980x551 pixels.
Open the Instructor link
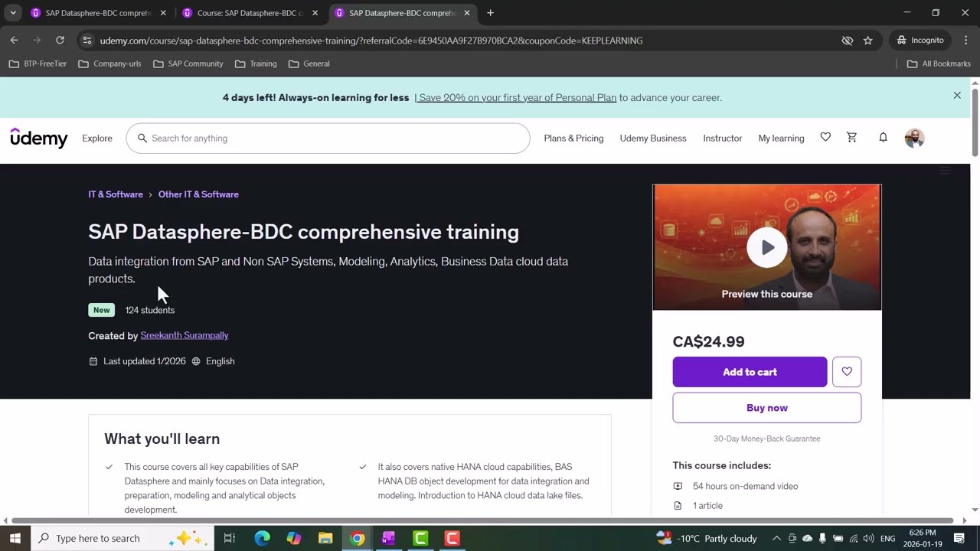[723, 138]
